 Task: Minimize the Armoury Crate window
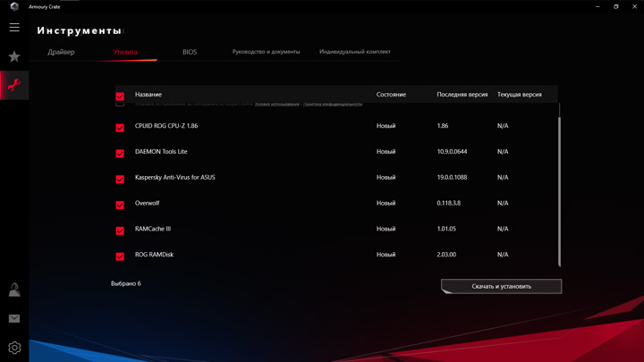coord(597,6)
